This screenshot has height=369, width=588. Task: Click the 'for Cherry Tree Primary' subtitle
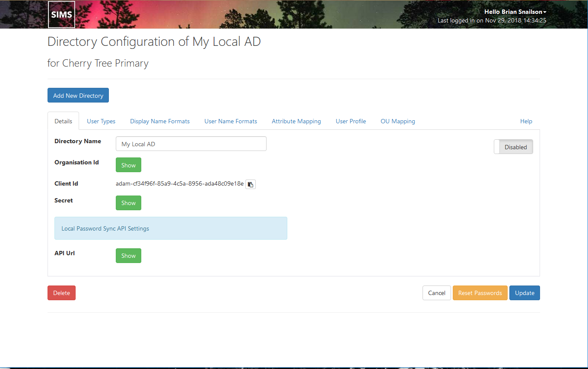(98, 63)
